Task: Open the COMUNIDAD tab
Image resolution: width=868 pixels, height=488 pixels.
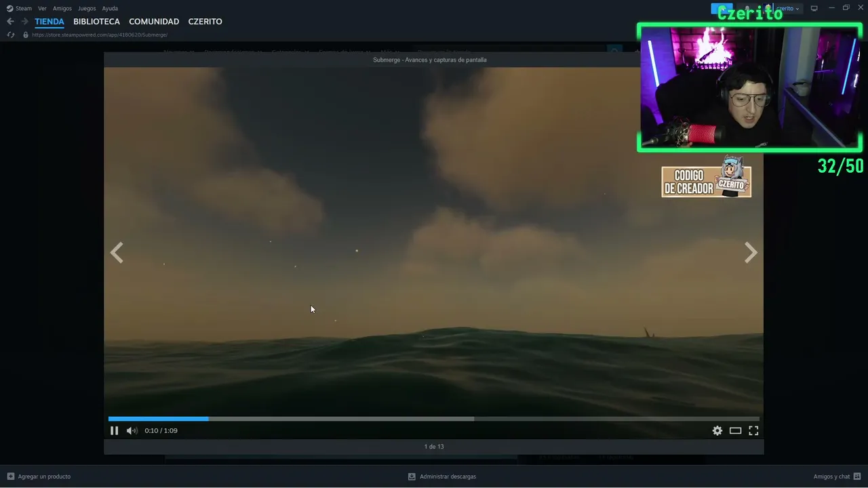Action: coord(154,22)
